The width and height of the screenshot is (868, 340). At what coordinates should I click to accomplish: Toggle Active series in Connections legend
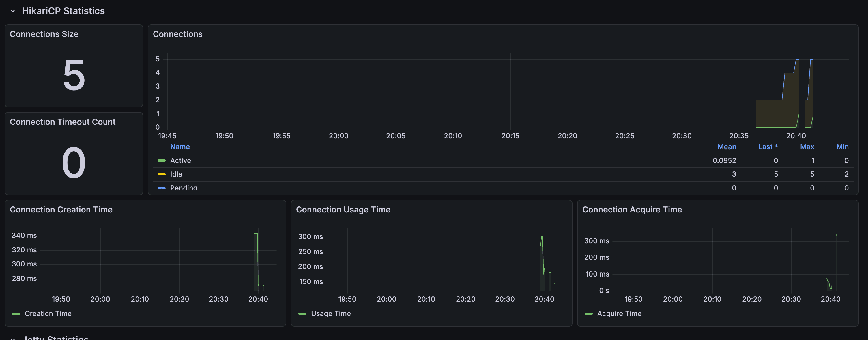(x=180, y=161)
